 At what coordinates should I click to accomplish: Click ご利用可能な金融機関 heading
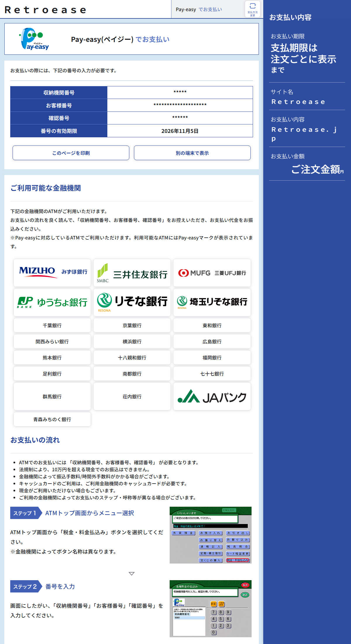[46, 188]
